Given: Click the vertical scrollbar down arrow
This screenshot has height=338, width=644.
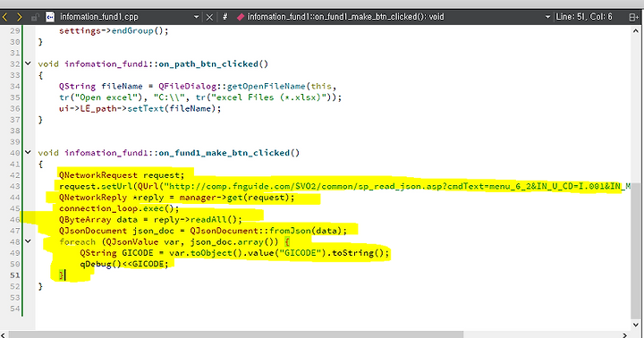Looking at the screenshot, I should (636, 325).
